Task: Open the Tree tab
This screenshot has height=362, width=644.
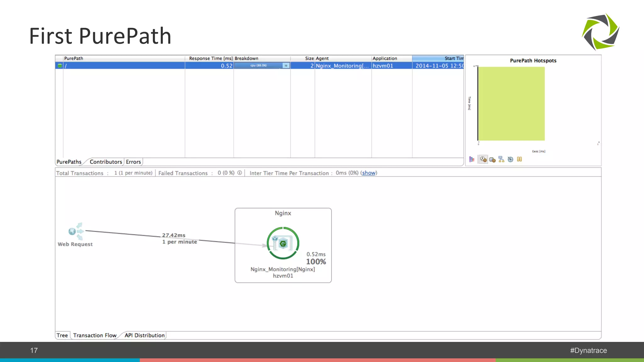Action: (x=62, y=335)
